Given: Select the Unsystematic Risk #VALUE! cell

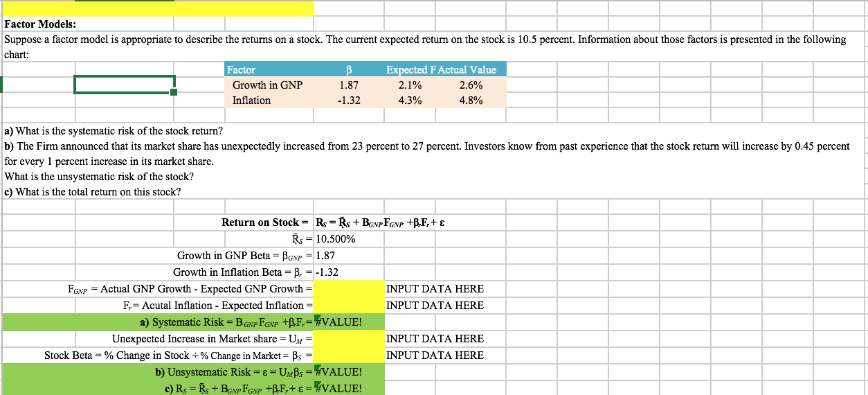Looking at the screenshot, I should (x=350, y=372).
